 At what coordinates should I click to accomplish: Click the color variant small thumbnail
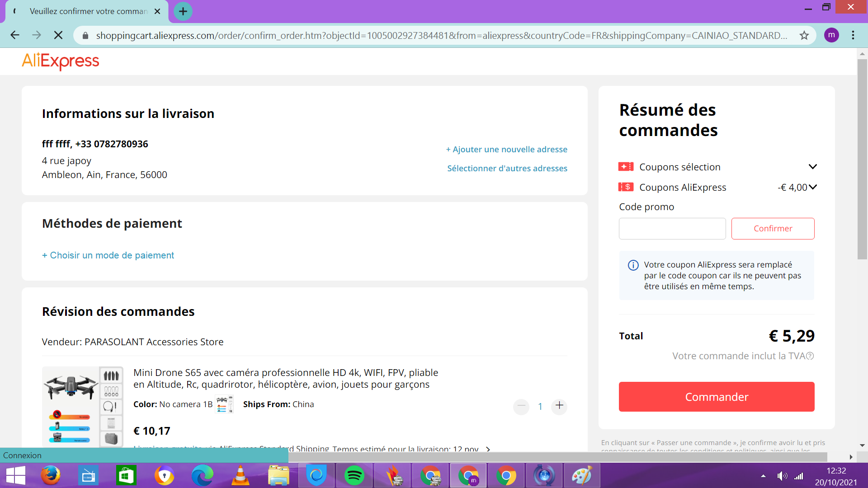click(224, 404)
